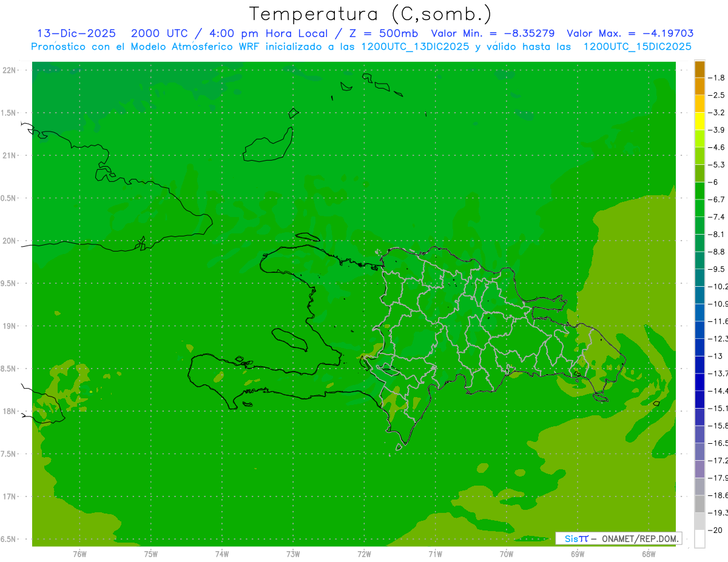Click the '18N' latitude axis label
Image resolution: width=728 pixels, height=562 pixels.
9,411
